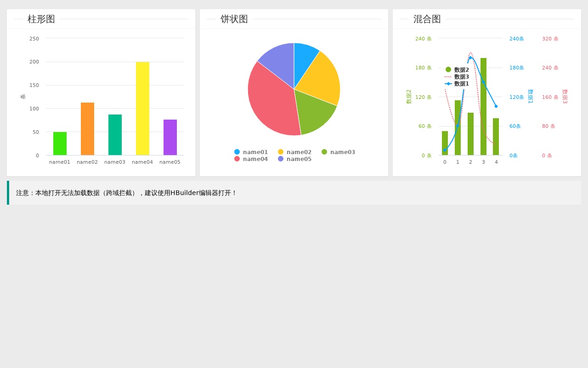Toggle 数据3 legend in mixed chart
The width and height of the screenshot is (588, 368).
(457, 77)
